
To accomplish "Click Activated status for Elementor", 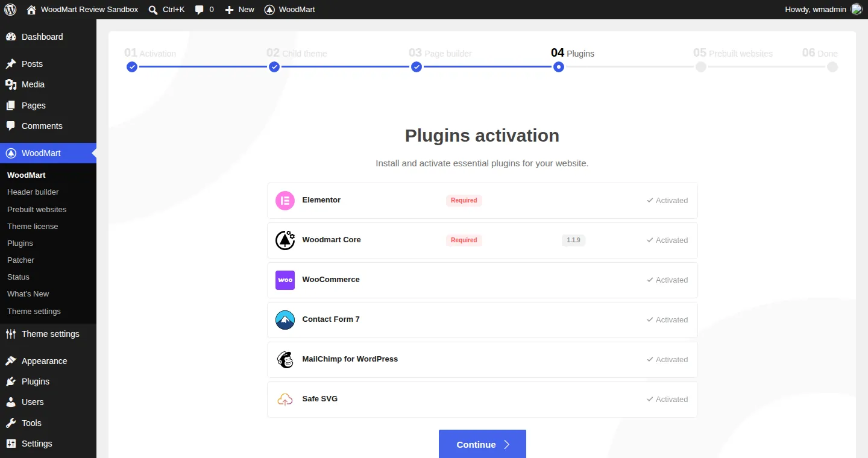I will coord(667,201).
